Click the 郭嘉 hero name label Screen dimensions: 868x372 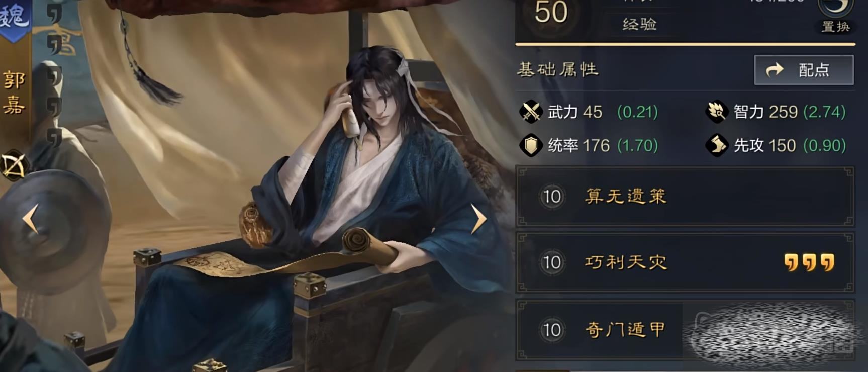coord(14,93)
